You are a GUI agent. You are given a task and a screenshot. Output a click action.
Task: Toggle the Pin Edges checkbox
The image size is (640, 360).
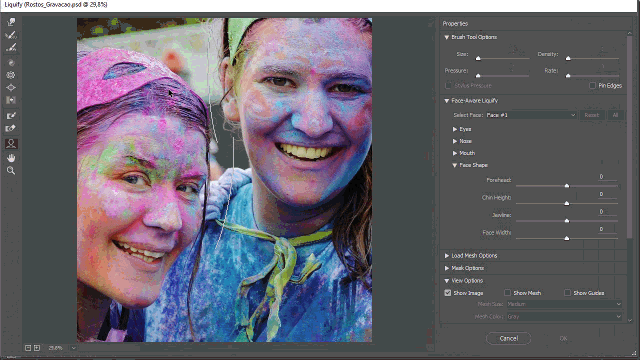pyautogui.click(x=592, y=86)
